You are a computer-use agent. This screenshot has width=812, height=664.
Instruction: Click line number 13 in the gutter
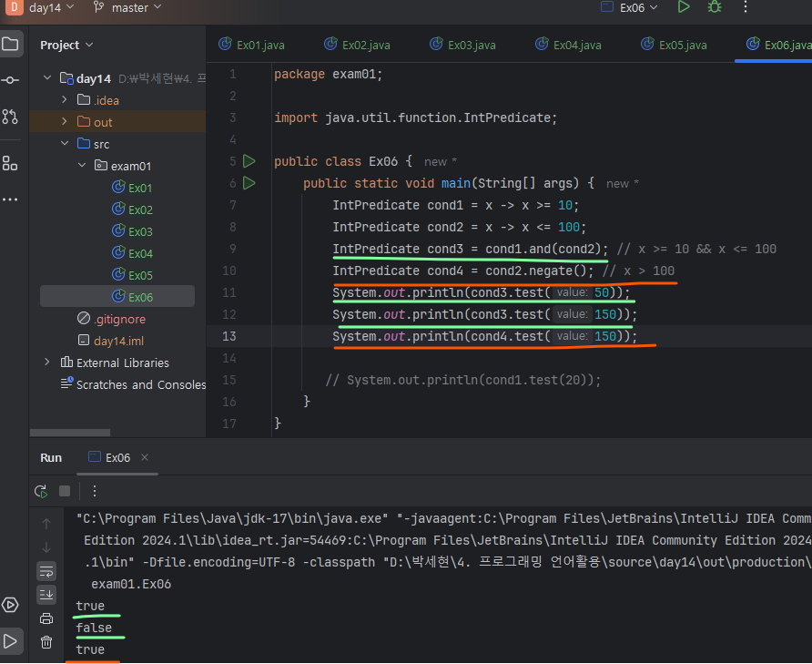coord(228,336)
